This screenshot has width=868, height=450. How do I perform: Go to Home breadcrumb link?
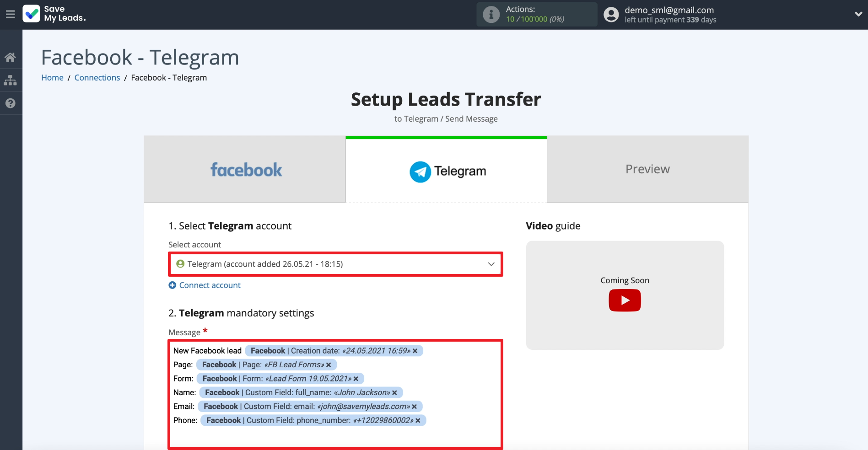click(52, 78)
